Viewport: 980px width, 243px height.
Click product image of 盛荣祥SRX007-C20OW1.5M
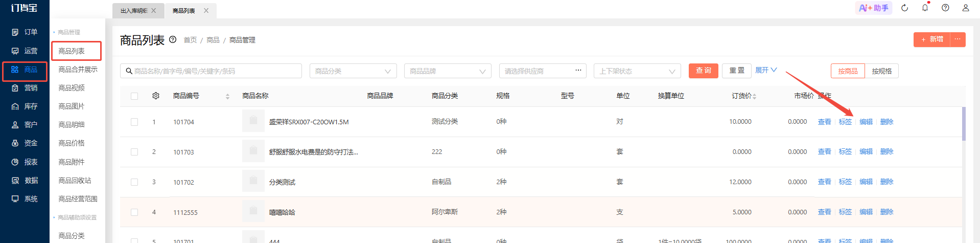[253, 121]
